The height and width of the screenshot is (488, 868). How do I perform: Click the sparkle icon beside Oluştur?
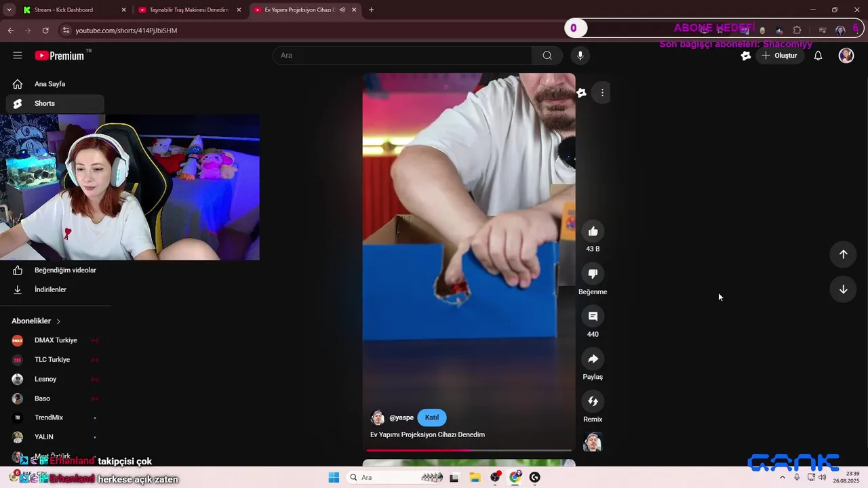[746, 56]
